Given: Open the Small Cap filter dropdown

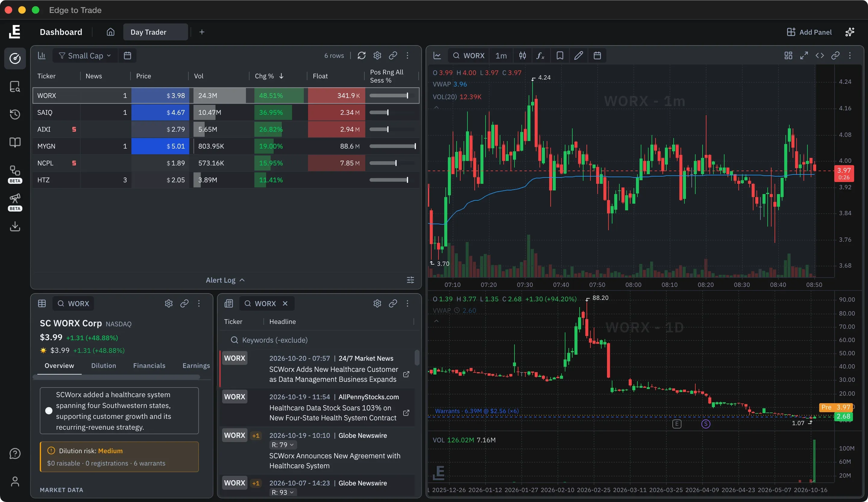Looking at the screenshot, I should click(x=85, y=55).
